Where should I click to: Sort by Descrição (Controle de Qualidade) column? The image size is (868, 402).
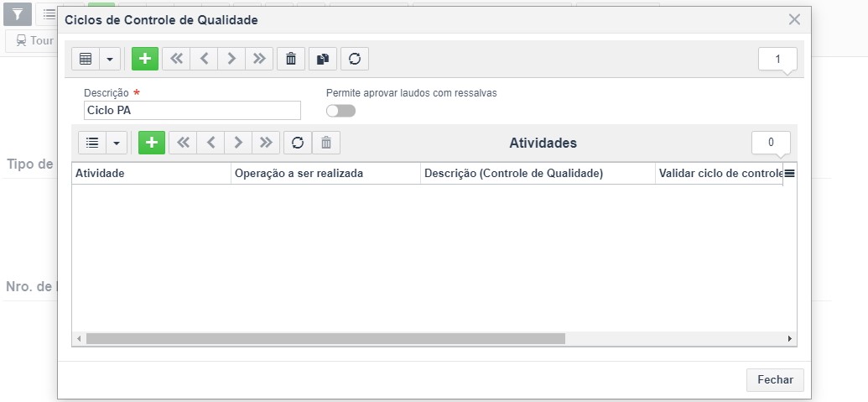point(538,174)
